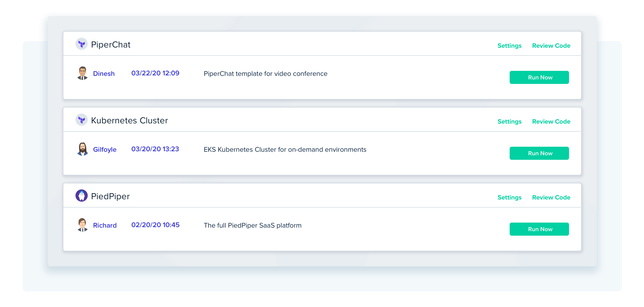644x307 pixels.
Task: Click Dinesh's avatar picture
Action: pos(82,73)
